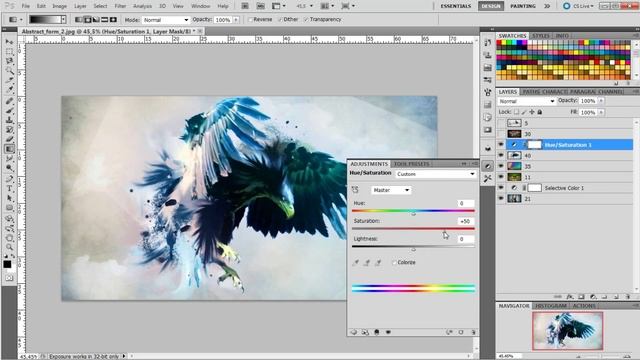640x360 pixels.
Task: Hide layer 40 with its eye icon
Action: tap(501, 156)
